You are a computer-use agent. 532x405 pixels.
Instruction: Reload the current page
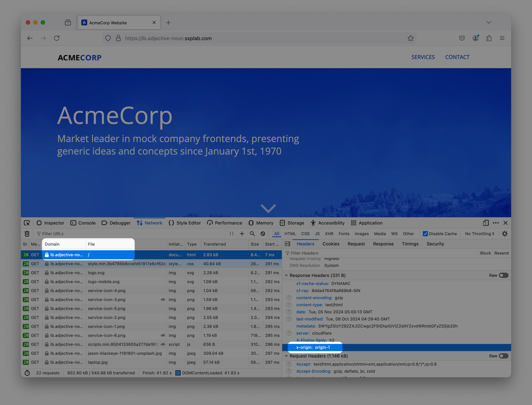coord(57,38)
